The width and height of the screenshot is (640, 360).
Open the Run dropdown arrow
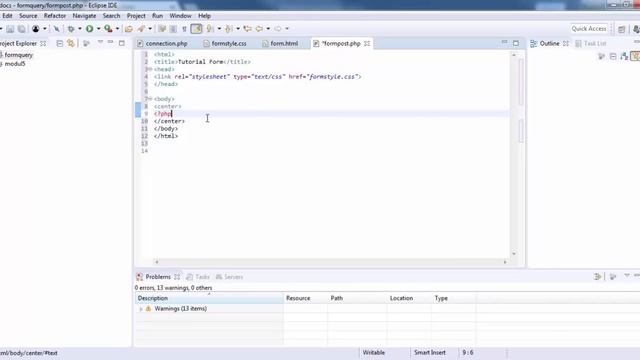tap(98, 29)
